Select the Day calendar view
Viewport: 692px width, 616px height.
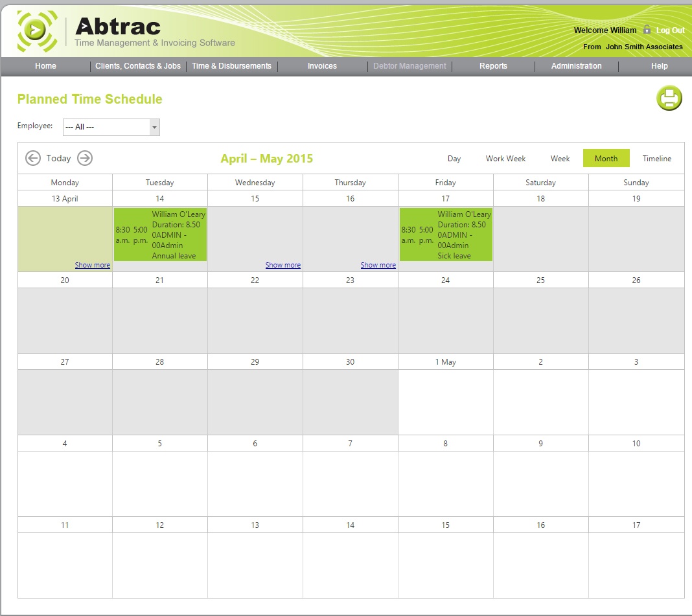point(454,158)
